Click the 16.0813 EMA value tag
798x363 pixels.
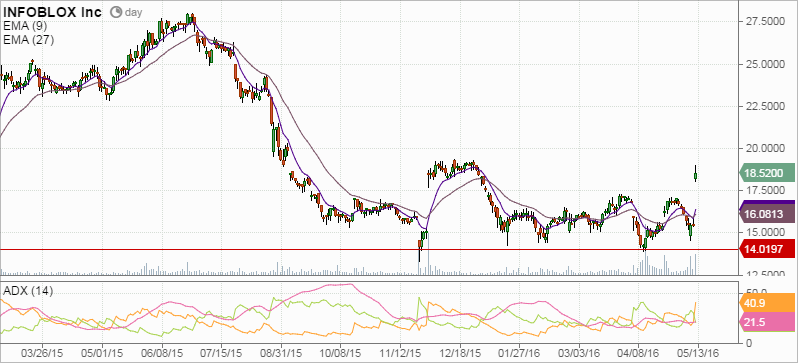767,213
